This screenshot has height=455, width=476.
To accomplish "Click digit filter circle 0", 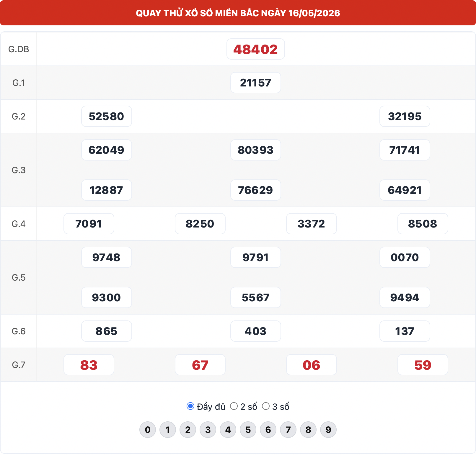I will 148,430.
